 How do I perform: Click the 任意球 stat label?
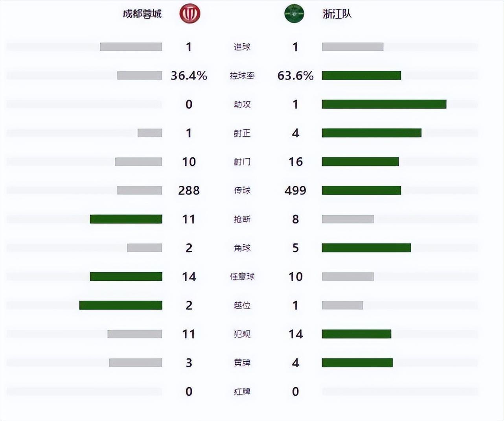(x=242, y=277)
